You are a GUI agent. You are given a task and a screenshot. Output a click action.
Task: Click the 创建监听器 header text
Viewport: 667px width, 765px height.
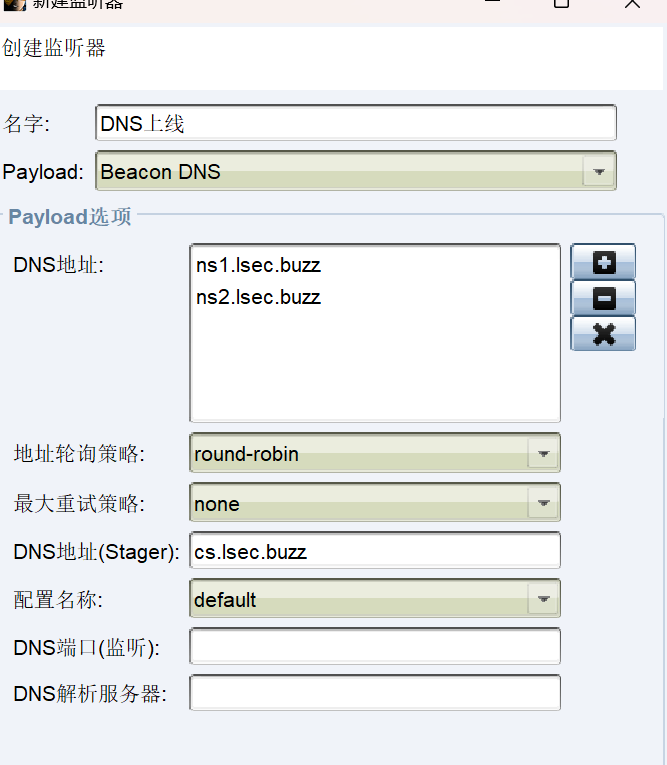[x=54, y=48]
